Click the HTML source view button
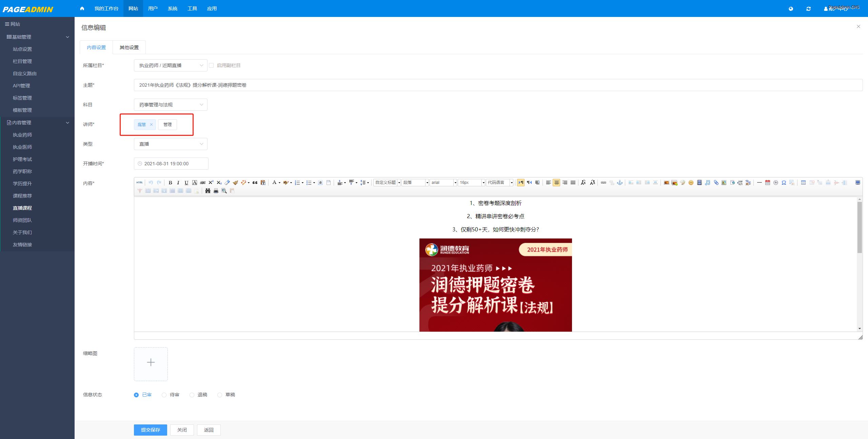The image size is (868, 439). click(139, 183)
